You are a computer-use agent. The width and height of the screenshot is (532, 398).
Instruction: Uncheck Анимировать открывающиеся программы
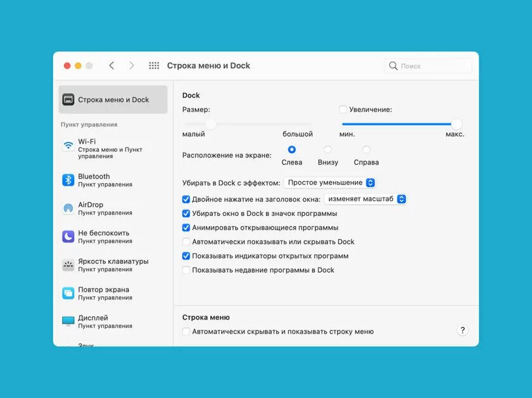[186, 228]
